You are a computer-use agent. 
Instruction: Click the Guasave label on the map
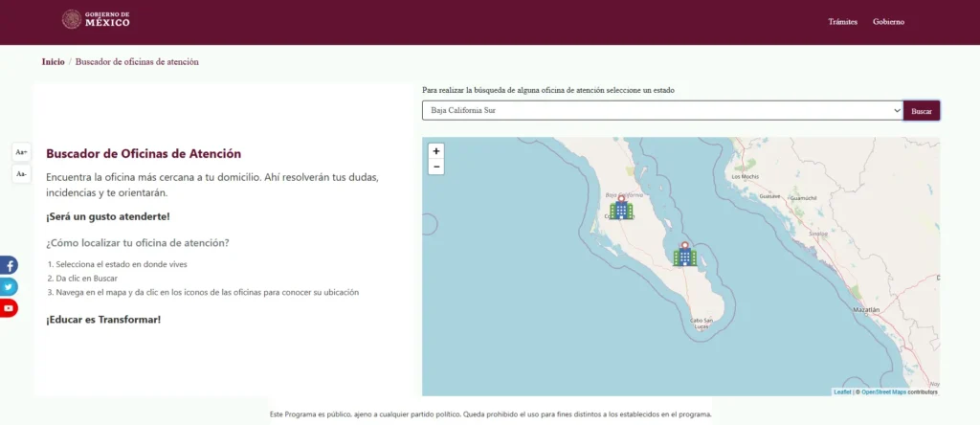[770, 196]
